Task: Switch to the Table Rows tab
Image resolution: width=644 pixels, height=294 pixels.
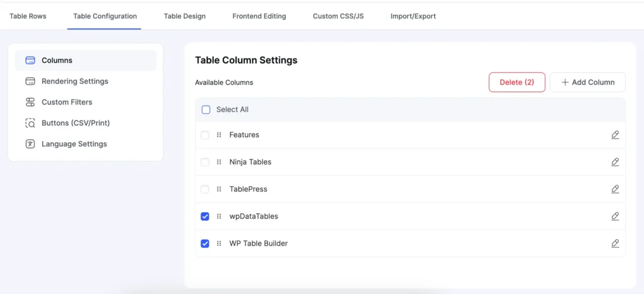Action: point(28,16)
